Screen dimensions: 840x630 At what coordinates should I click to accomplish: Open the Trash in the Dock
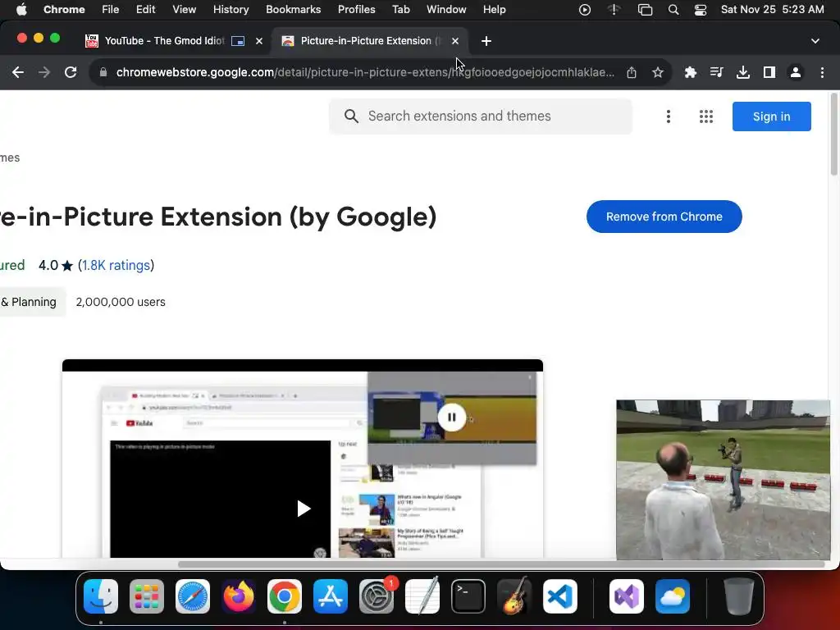tap(739, 596)
